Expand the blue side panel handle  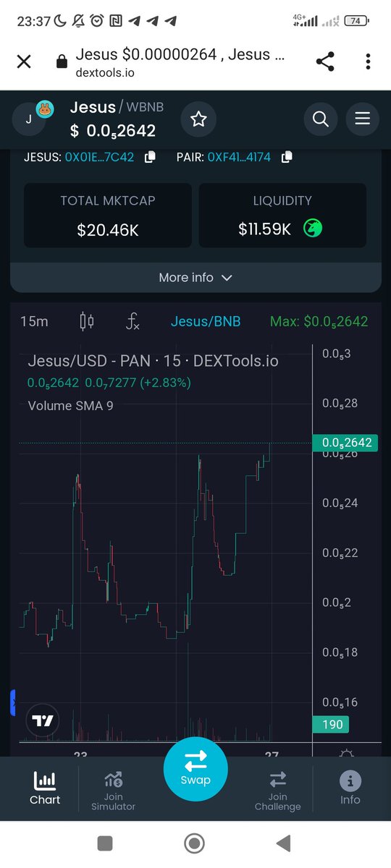click(x=13, y=702)
